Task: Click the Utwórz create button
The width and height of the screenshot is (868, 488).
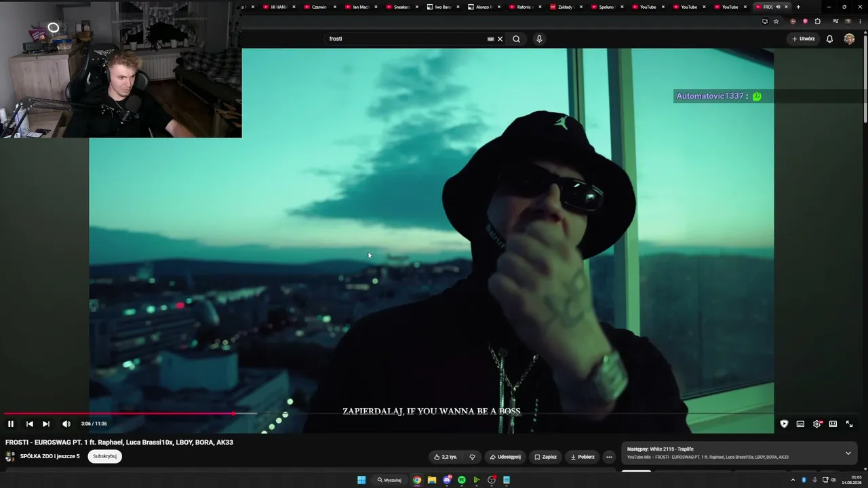Action: (804, 39)
